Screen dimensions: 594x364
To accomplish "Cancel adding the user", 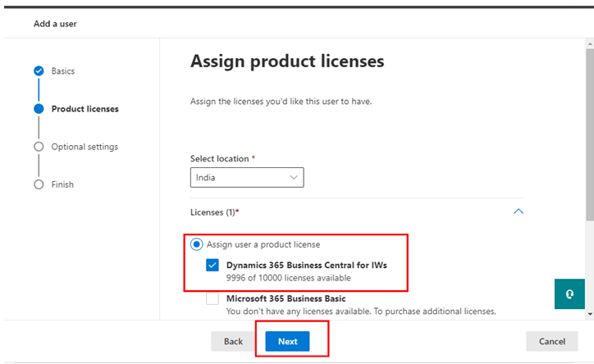I will point(552,341).
